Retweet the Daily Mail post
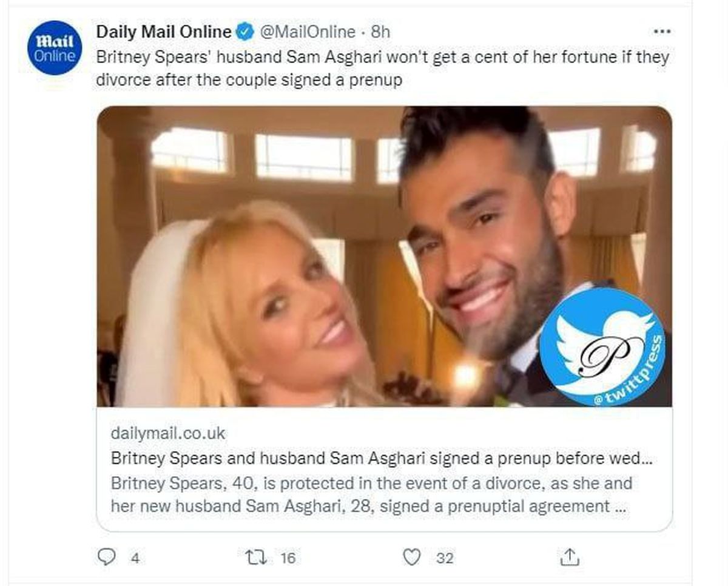The image size is (728, 586). [x=251, y=557]
